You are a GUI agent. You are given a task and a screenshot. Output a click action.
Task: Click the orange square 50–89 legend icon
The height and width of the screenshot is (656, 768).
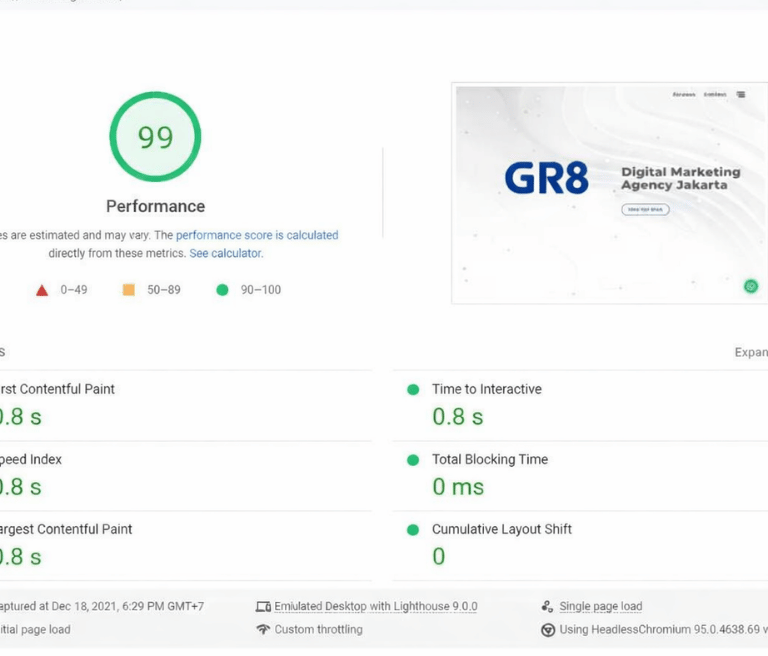tap(129, 290)
